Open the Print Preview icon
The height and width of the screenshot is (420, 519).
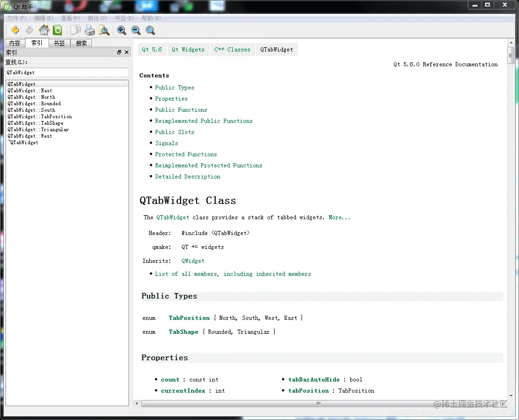104,31
